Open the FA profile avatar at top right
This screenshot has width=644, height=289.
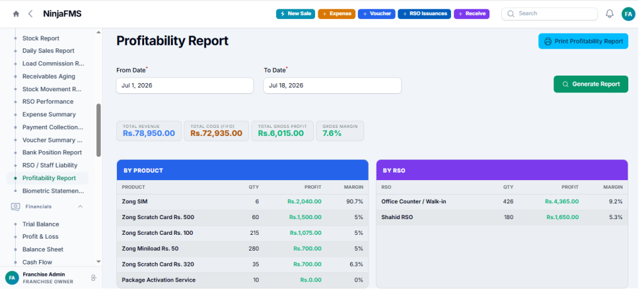(628, 14)
